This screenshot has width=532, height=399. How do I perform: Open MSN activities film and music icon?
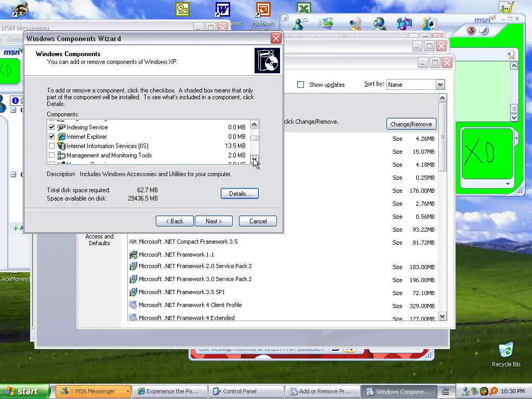(404, 23)
